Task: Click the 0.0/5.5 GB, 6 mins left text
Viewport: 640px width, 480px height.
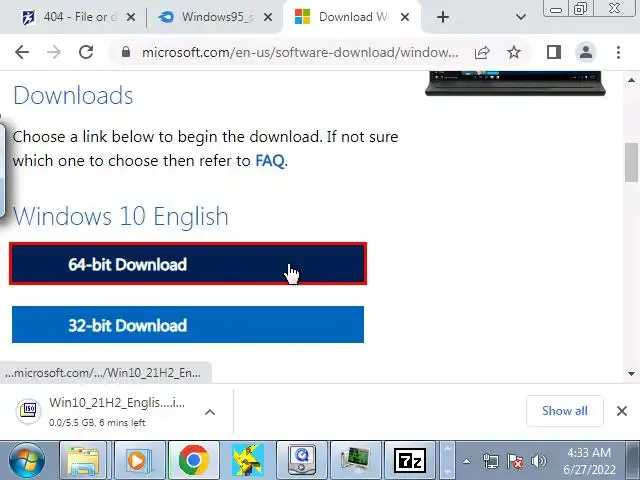Action: [97, 422]
